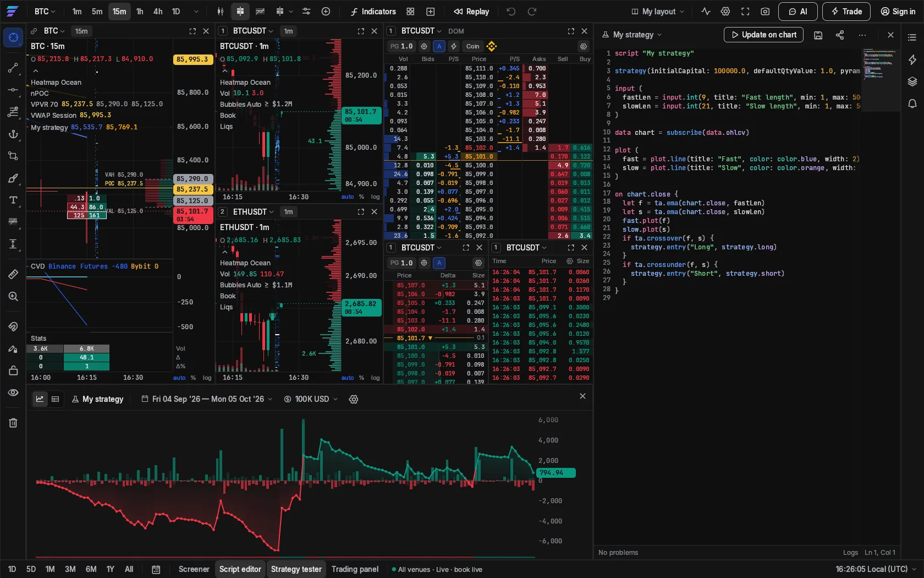Open the ETHUSDT symbol dropdown
This screenshot has width=924, height=578.
253,212
